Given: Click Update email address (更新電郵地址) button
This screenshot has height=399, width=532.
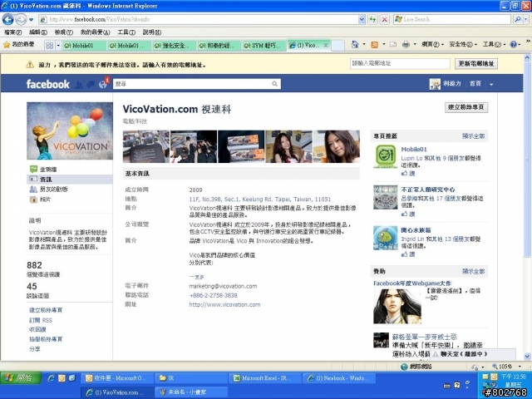Looking at the screenshot, I should coord(476,63).
